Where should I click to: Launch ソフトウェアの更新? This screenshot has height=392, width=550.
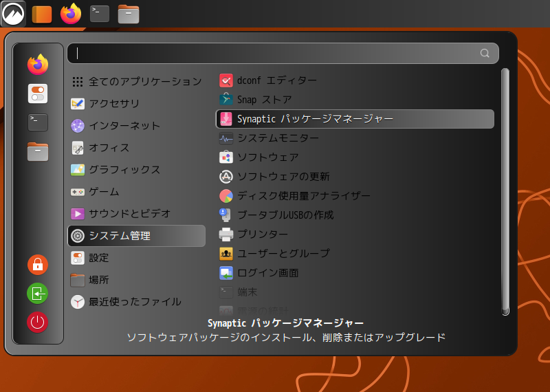pos(355,177)
